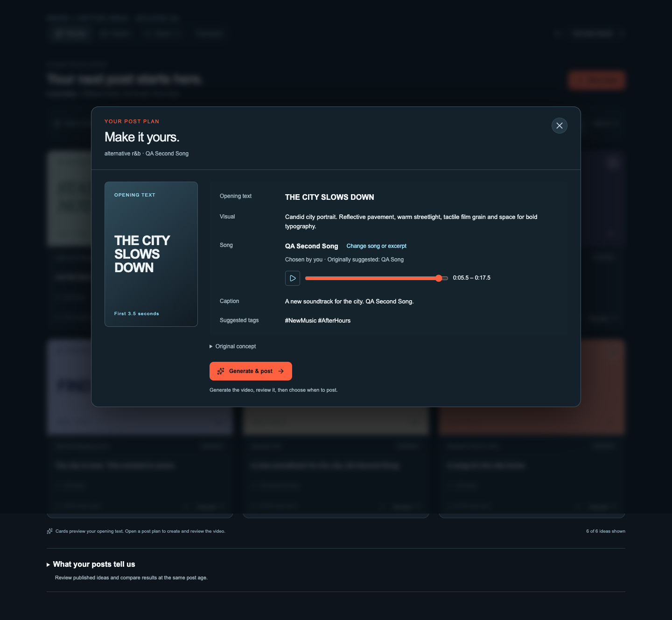Adjust the song excerpt range slider
672x620 pixels.
377,278
